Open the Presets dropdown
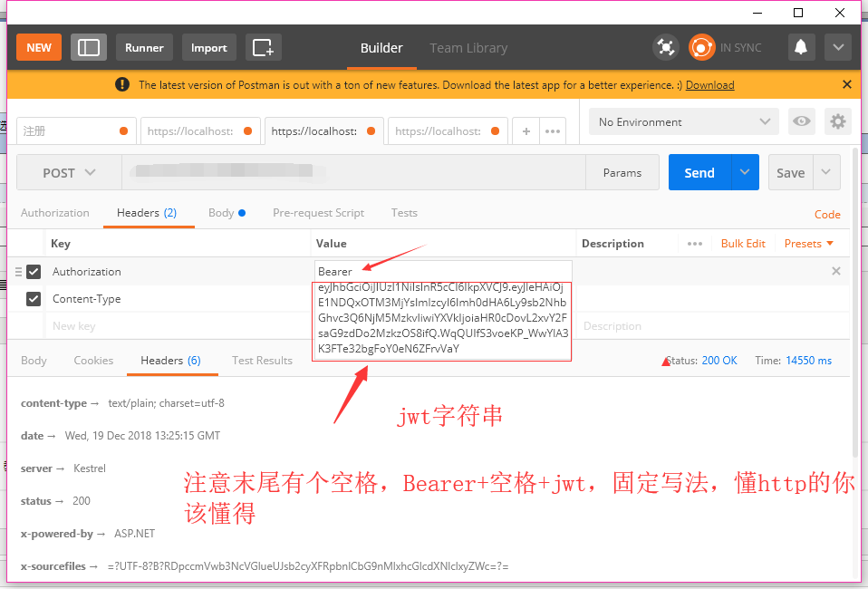The image size is (868, 589). point(809,244)
